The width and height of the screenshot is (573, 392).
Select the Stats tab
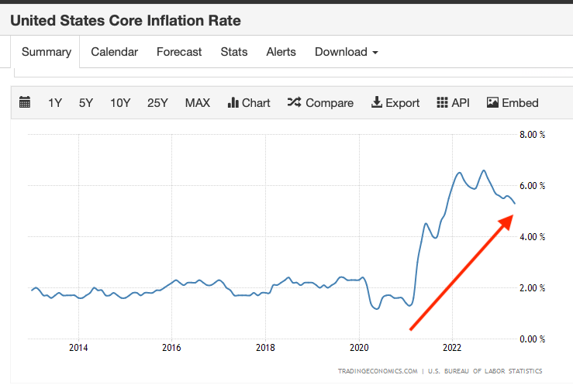[x=233, y=52]
